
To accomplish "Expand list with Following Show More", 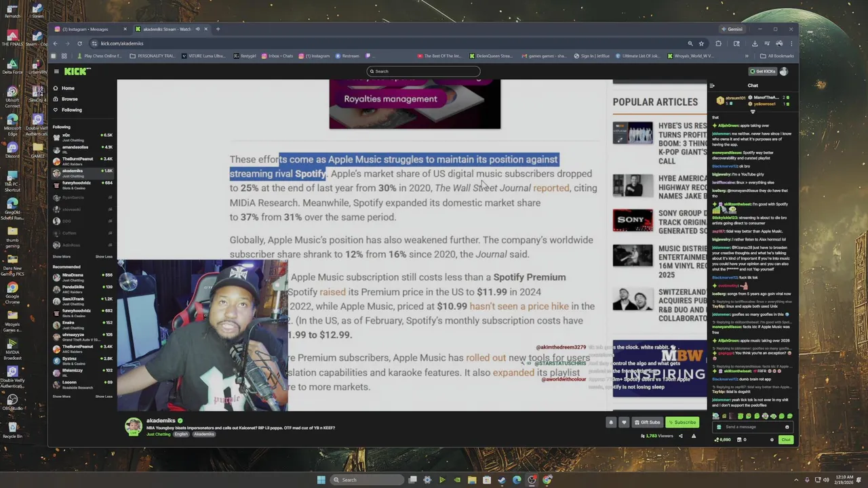I will (62, 257).
